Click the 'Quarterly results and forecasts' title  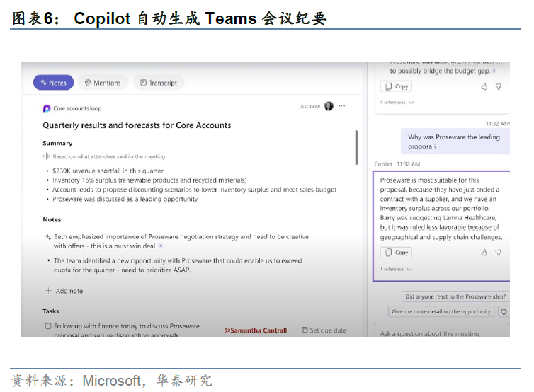tap(137, 125)
